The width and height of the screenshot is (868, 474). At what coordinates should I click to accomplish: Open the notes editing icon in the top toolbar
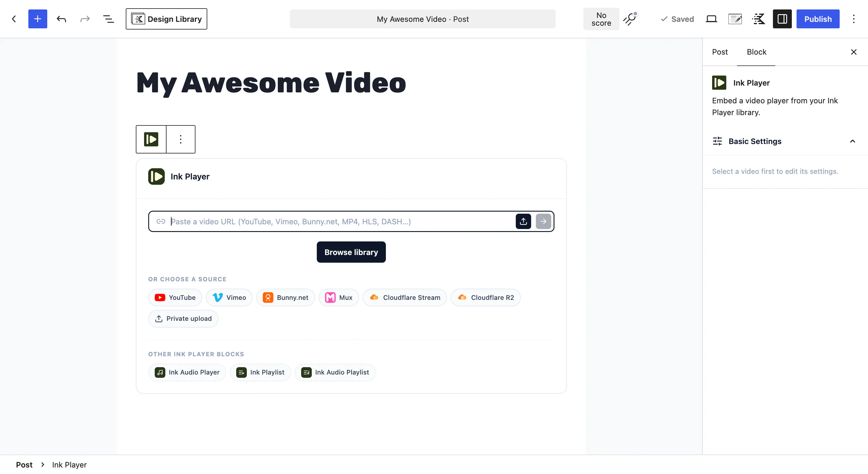point(735,19)
